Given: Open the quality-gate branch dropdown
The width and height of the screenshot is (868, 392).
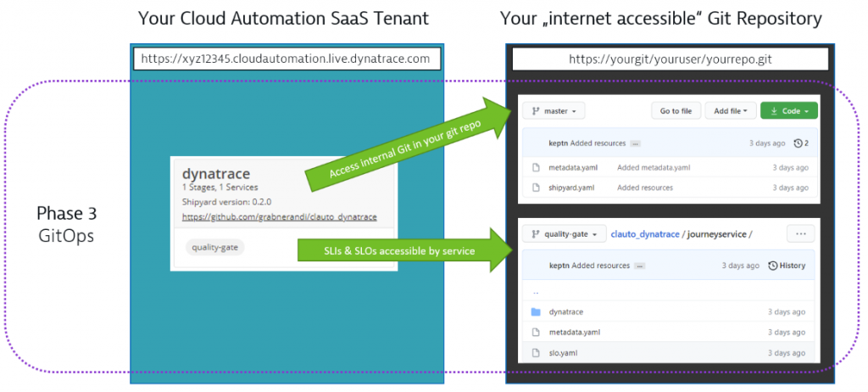Looking at the screenshot, I should [562, 234].
